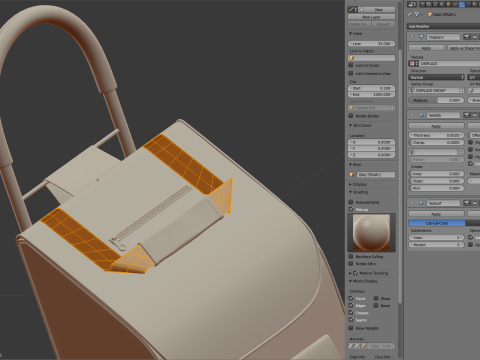
Task: Uncheck the Motion Tracking checkbox
Action: (x=355, y=273)
